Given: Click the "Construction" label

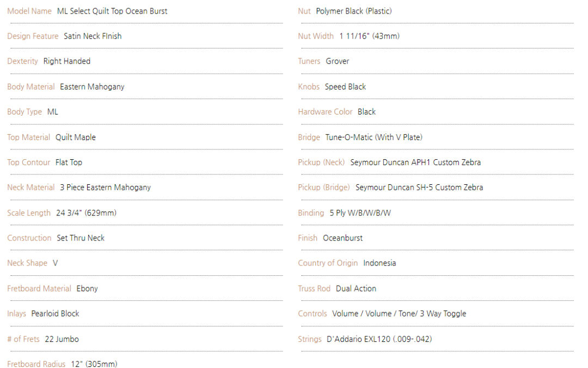Looking at the screenshot, I should (x=29, y=238).
